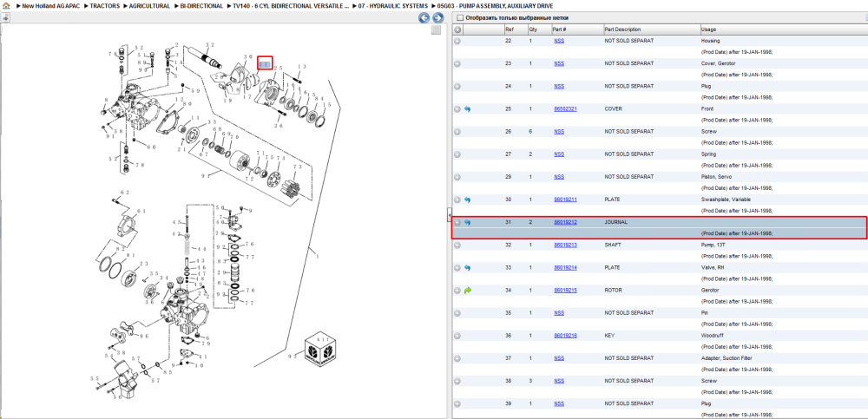Open part number link 86019212
The image size is (868, 419).
click(x=565, y=222)
